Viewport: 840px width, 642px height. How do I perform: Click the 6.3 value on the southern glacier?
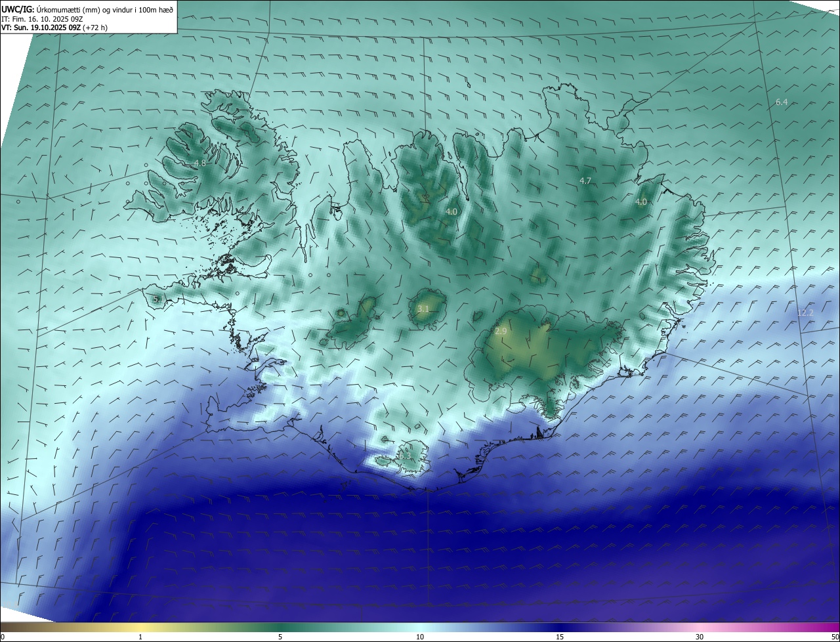coord(405,456)
